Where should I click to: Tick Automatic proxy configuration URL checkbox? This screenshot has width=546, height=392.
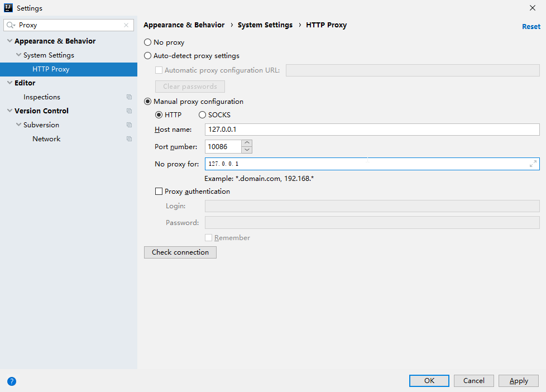(x=159, y=70)
